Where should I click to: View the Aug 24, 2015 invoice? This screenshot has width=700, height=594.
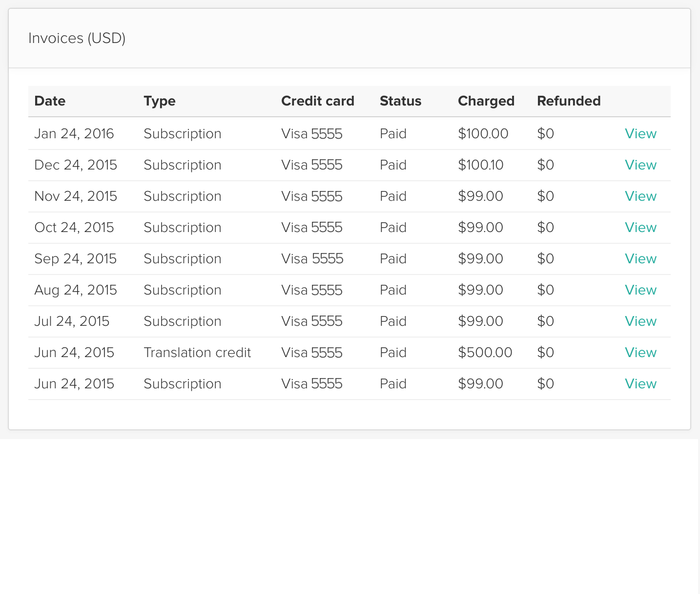click(640, 290)
